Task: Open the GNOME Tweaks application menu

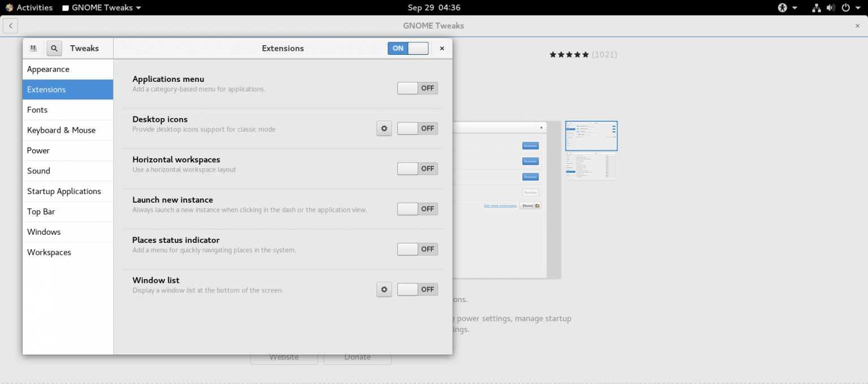Action: [x=101, y=7]
